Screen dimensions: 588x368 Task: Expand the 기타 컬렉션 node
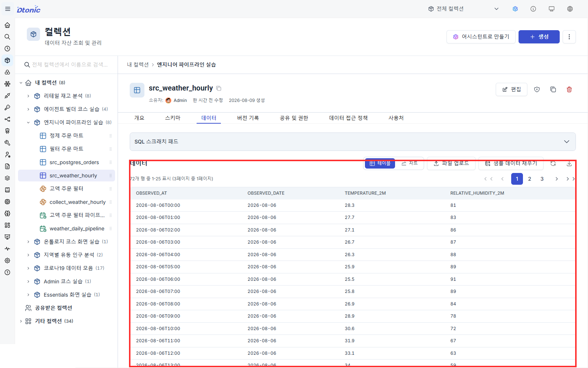tap(21, 321)
